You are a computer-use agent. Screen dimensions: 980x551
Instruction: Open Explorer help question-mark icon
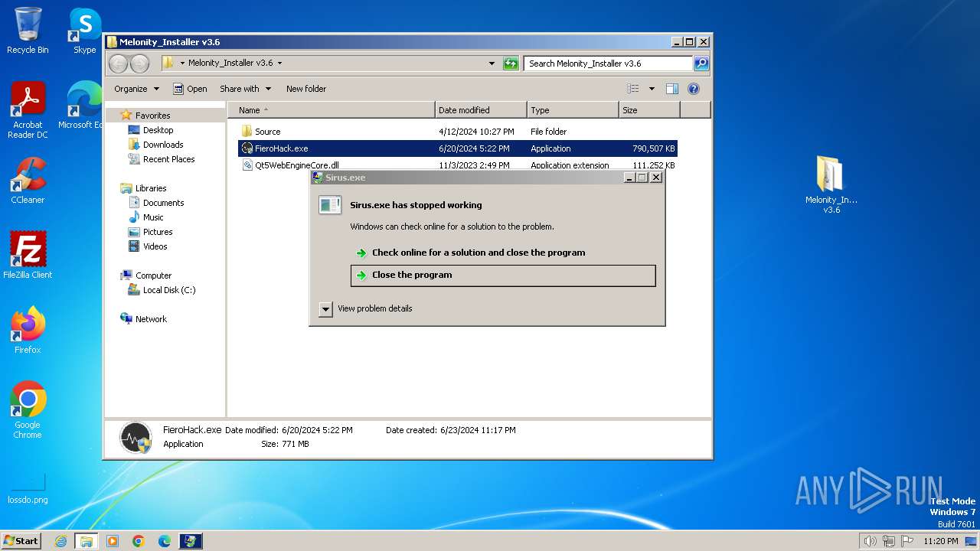[x=694, y=89]
